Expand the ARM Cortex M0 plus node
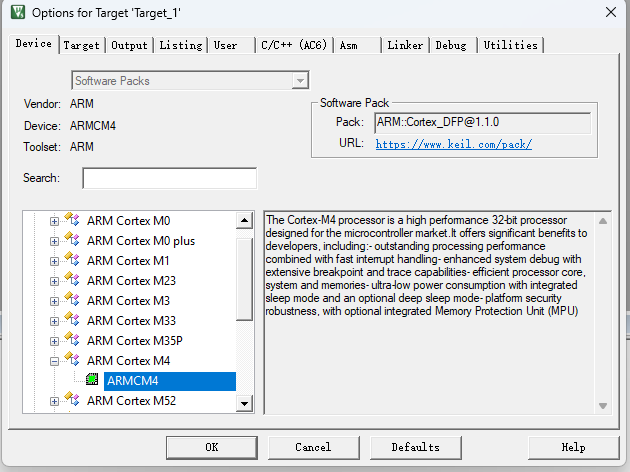Screen dimensions: 630x472 pos(54,241)
